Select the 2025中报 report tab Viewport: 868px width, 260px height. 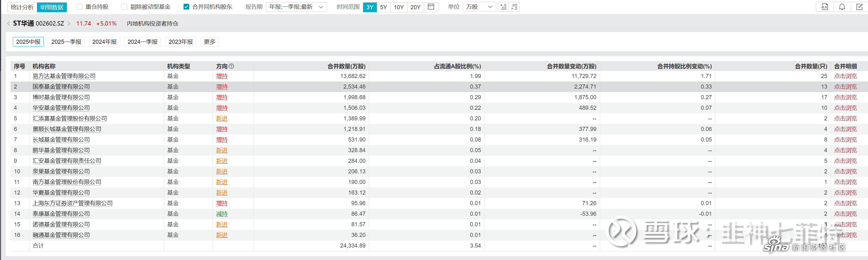(x=28, y=42)
